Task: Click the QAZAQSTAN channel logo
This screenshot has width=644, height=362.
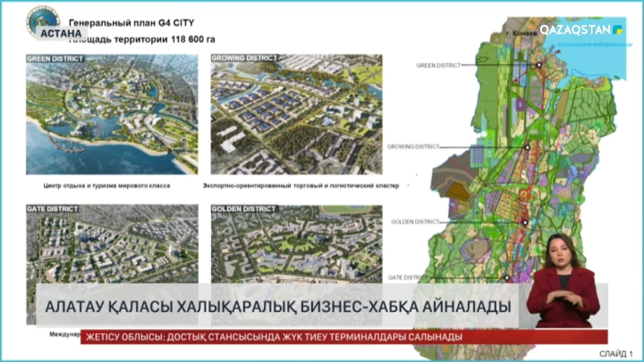Action: click(x=581, y=30)
